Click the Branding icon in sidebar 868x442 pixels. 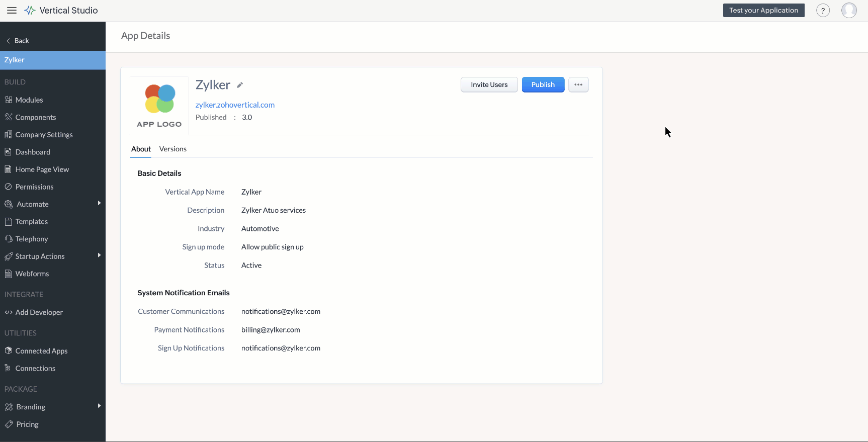pyautogui.click(x=9, y=407)
